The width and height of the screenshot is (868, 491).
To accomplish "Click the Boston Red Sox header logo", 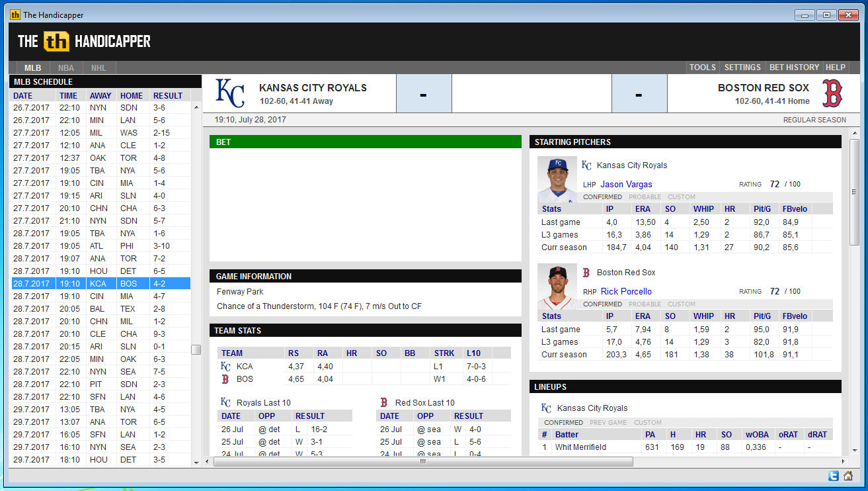I will click(832, 93).
